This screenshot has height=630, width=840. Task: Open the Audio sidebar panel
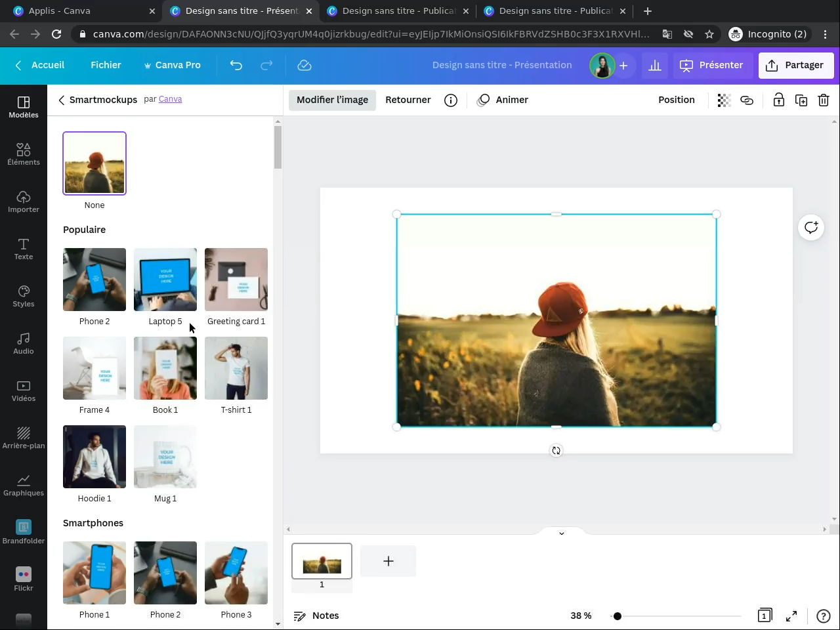(x=24, y=343)
